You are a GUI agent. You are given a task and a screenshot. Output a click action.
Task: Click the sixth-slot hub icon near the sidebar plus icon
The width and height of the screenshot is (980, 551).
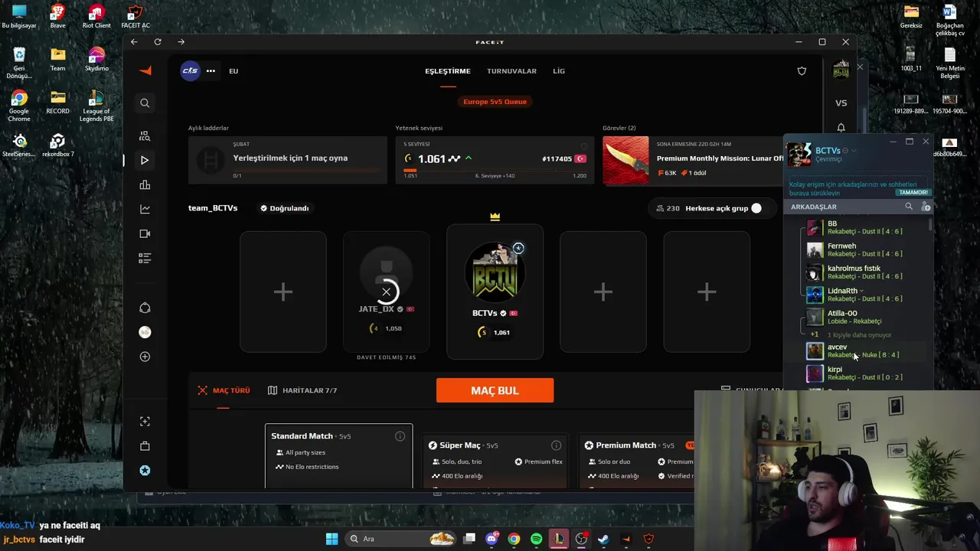tap(145, 332)
